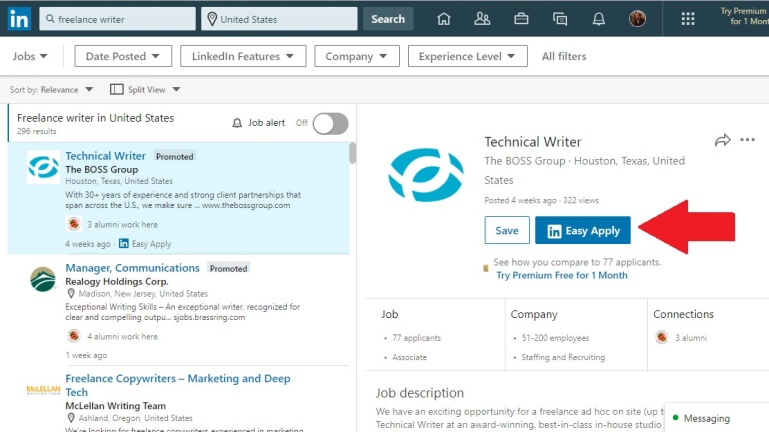Screen dimensions: 769x432
Task: Expand the Company filter
Action: point(357,56)
